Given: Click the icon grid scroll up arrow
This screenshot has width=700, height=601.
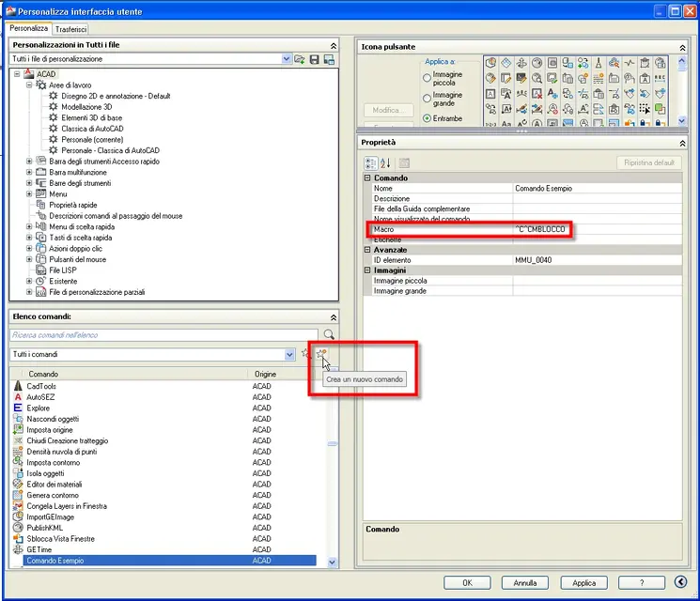Looking at the screenshot, I should 682,60.
